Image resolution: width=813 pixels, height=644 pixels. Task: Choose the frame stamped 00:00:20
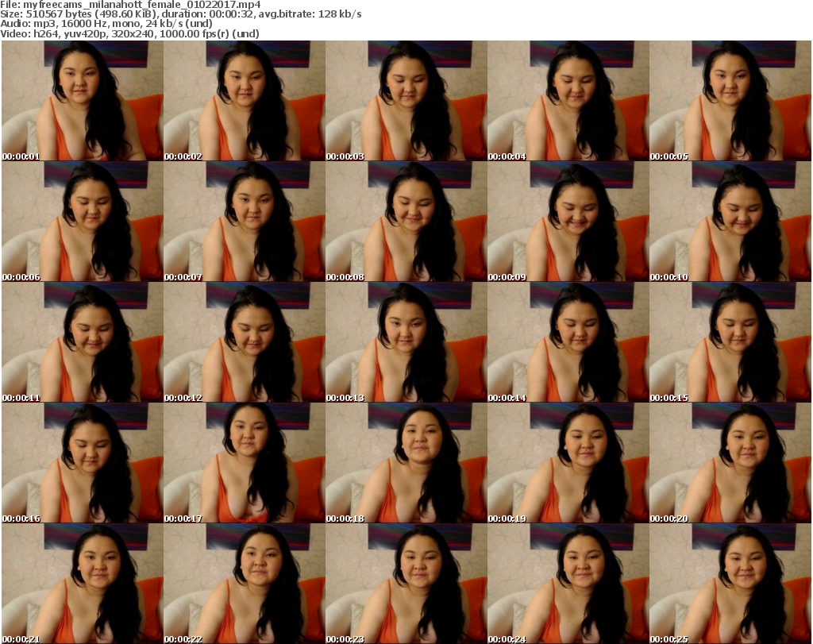click(730, 463)
